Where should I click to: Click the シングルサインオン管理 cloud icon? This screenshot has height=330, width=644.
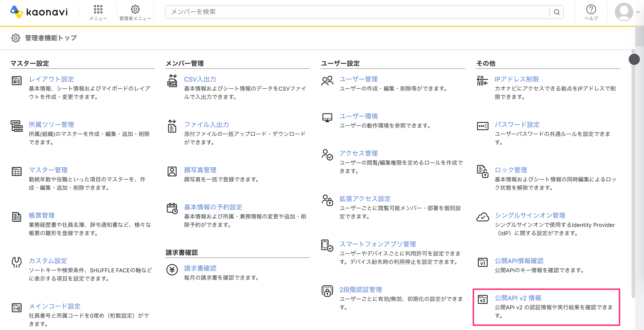(483, 217)
